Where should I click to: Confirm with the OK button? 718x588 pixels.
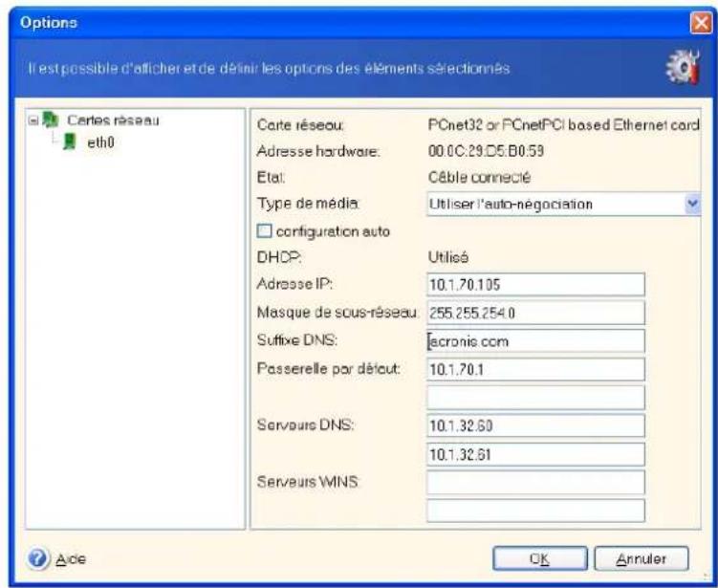[x=540, y=558]
